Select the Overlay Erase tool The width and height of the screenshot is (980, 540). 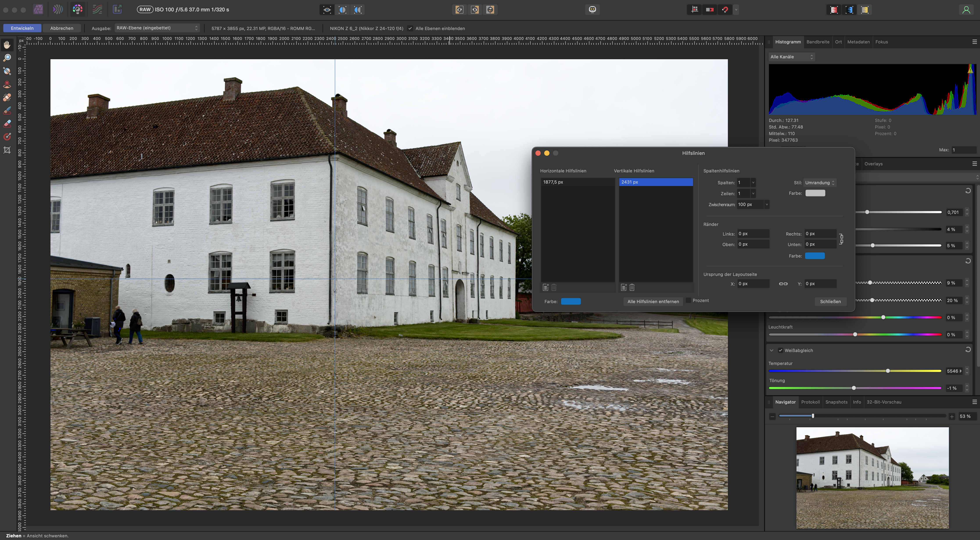pyautogui.click(x=7, y=123)
